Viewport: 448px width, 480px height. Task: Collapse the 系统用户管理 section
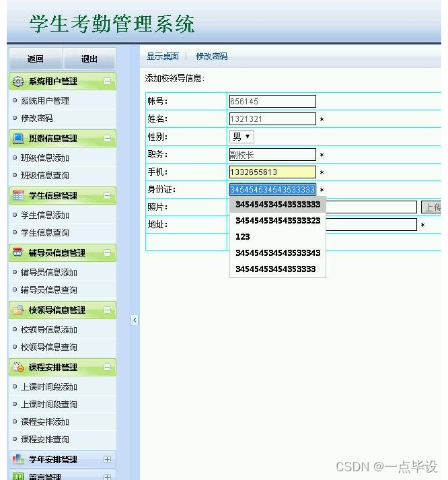pyautogui.click(x=108, y=81)
